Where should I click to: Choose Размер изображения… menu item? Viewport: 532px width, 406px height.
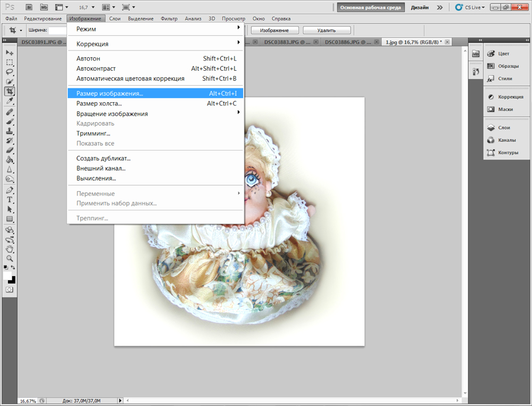point(155,93)
